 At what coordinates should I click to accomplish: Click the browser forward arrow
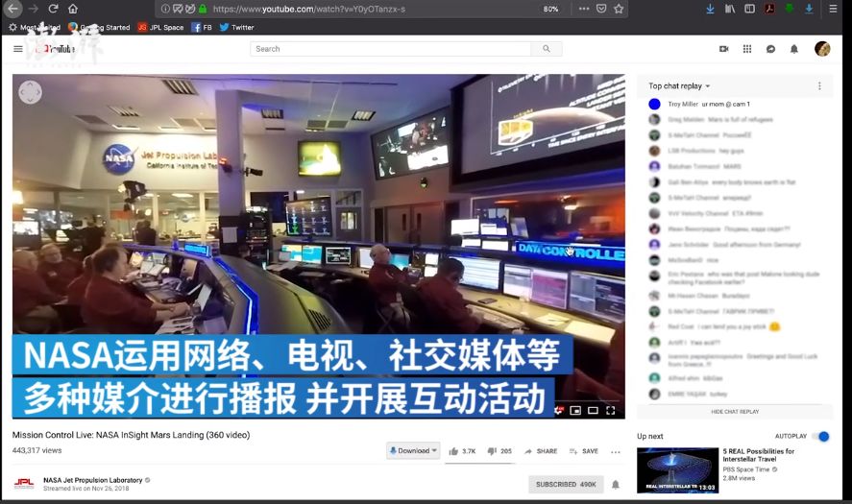coord(34,9)
